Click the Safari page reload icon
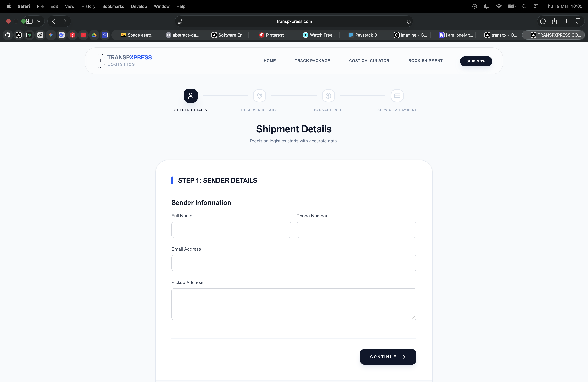 click(409, 22)
